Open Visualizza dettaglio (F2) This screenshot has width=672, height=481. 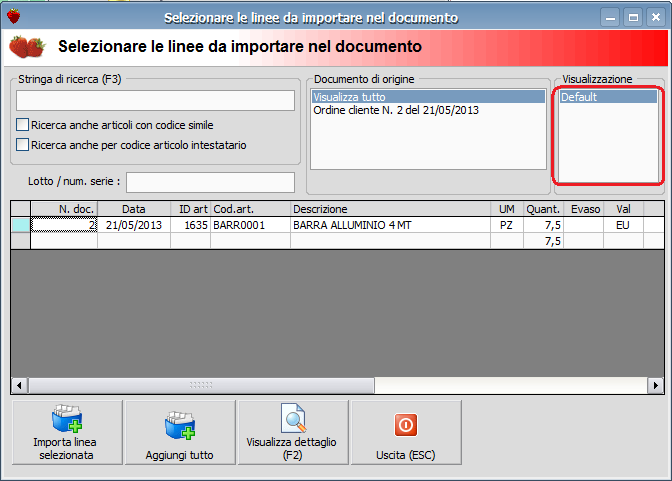click(294, 432)
